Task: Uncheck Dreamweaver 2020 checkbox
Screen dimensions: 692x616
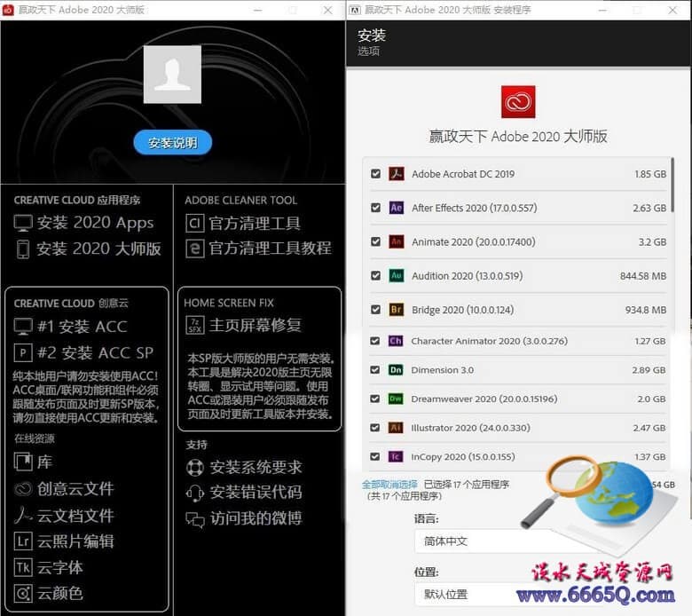Action: coord(375,399)
